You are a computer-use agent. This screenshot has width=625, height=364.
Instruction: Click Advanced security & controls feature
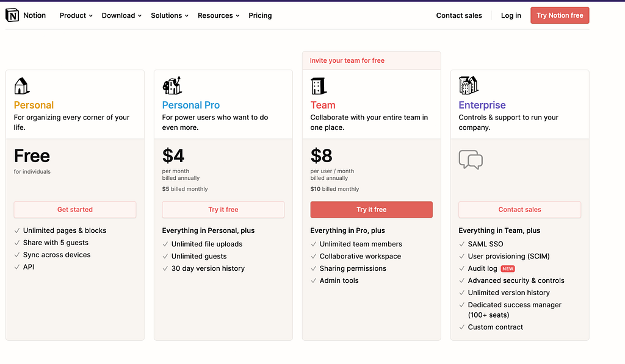coord(516,280)
